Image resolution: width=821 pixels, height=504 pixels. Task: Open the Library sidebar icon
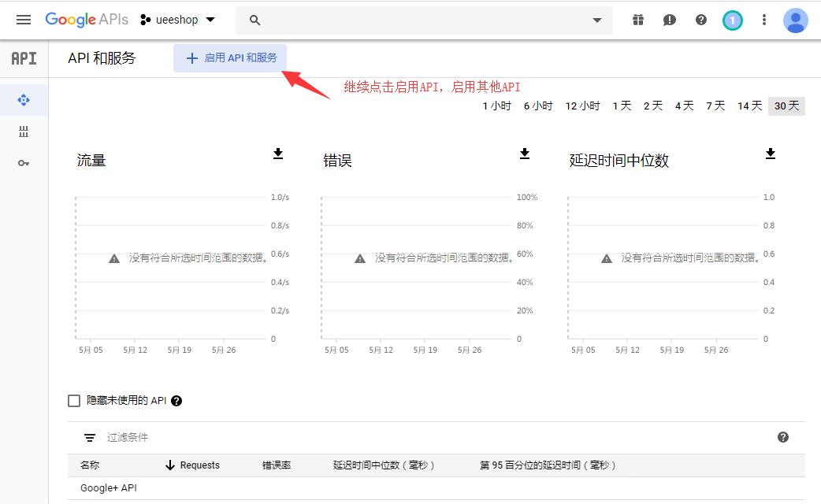(x=24, y=132)
